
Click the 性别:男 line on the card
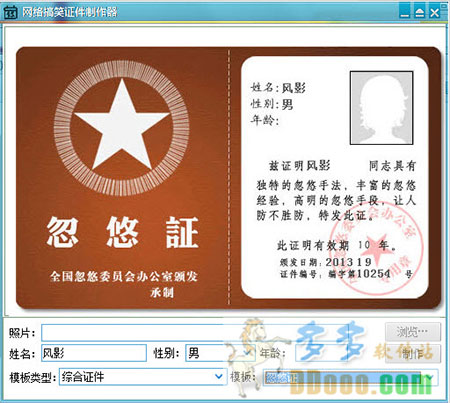[x=272, y=104]
